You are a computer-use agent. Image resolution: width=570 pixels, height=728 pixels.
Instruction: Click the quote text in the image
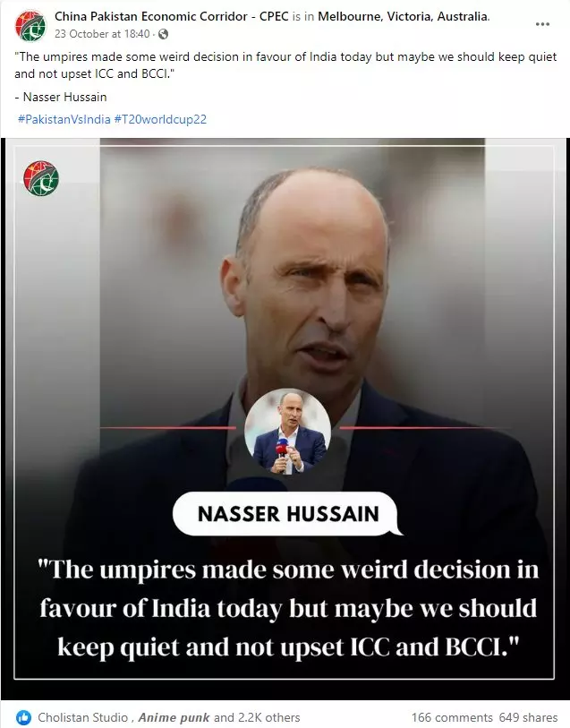[288, 608]
